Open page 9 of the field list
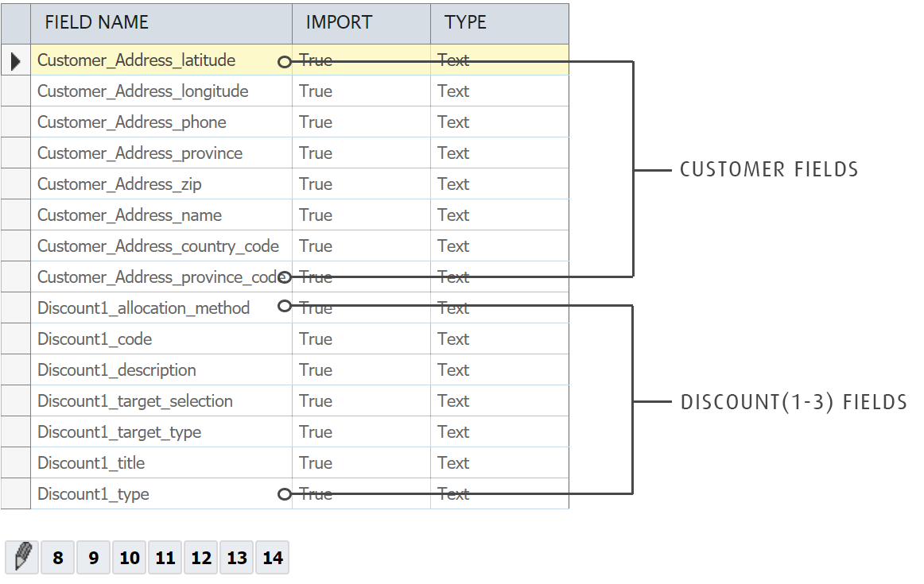 click(94, 558)
